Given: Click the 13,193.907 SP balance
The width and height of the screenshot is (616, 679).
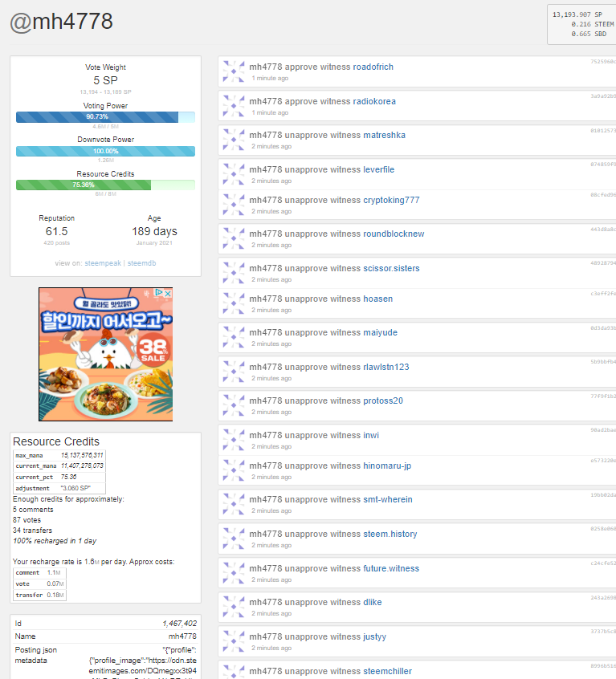Looking at the screenshot, I should pos(577,14).
